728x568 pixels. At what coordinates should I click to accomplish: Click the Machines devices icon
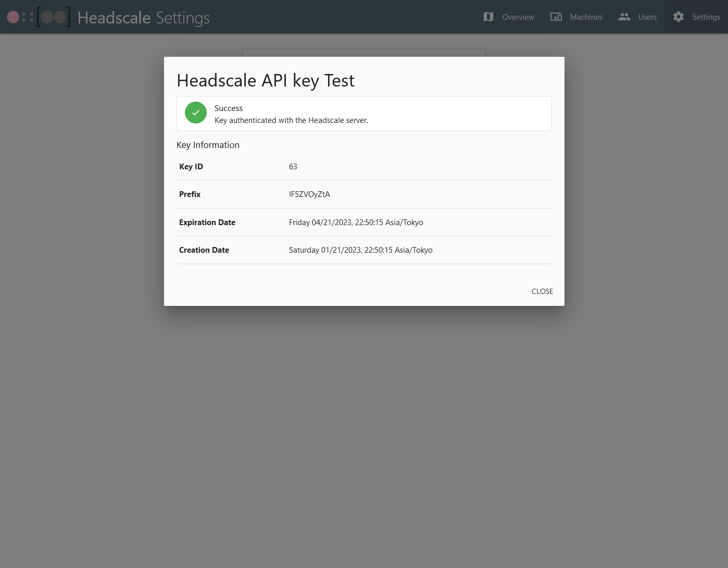coord(556,17)
